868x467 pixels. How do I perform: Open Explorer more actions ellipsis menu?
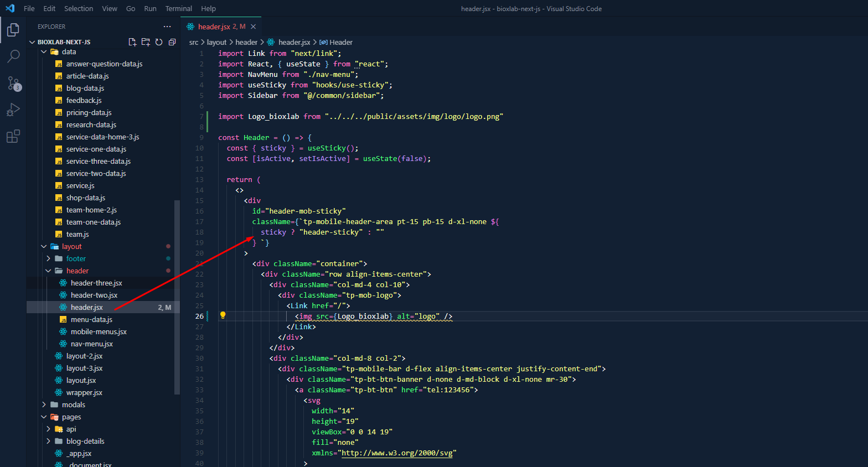pyautogui.click(x=167, y=27)
